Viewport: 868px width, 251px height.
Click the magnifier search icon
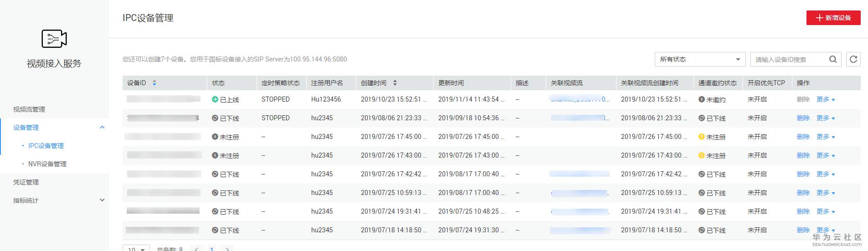click(833, 59)
